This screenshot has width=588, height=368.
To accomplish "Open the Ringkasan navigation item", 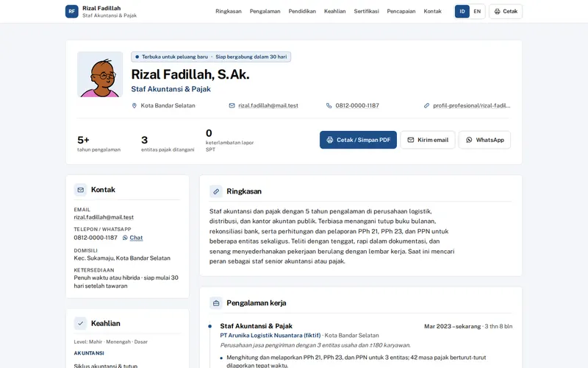I will pyautogui.click(x=229, y=11).
